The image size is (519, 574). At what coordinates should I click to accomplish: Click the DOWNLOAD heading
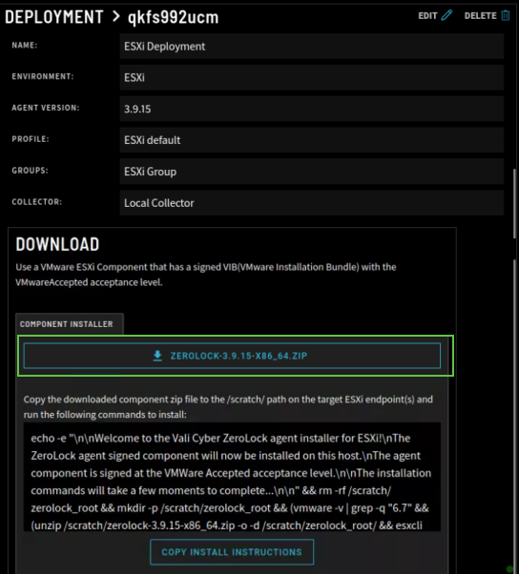(57, 244)
